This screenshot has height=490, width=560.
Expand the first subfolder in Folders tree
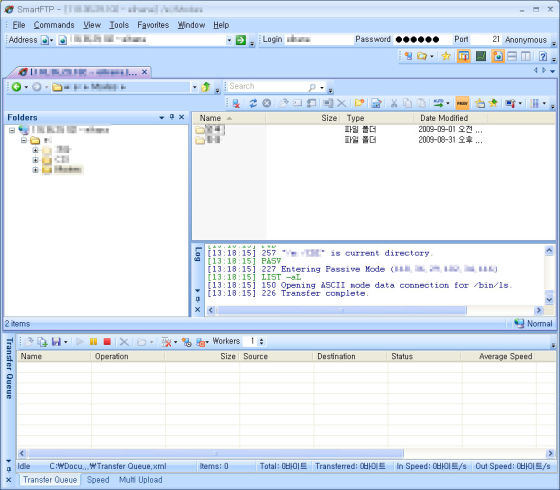(x=35, y=150)
